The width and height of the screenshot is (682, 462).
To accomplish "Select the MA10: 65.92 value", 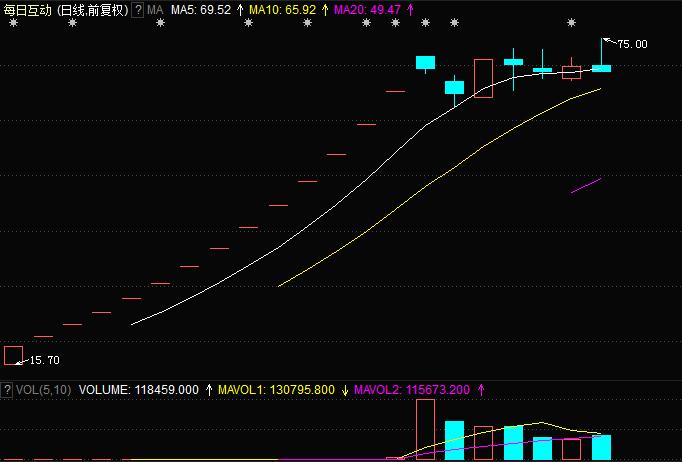I will point(282,10).
